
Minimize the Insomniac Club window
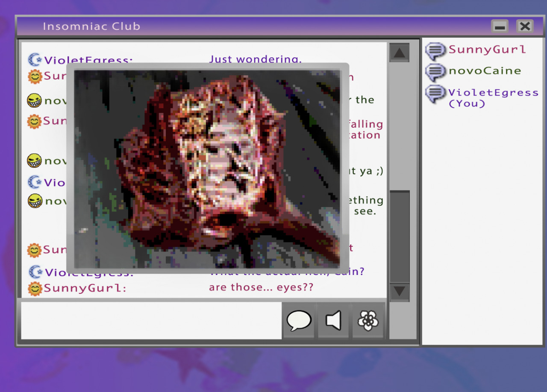pyautogui.click(x=500, y=26)
